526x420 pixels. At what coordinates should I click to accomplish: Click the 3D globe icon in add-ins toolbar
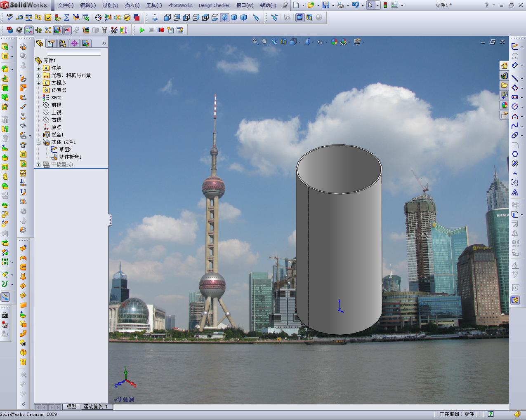[x=10, y=30]
